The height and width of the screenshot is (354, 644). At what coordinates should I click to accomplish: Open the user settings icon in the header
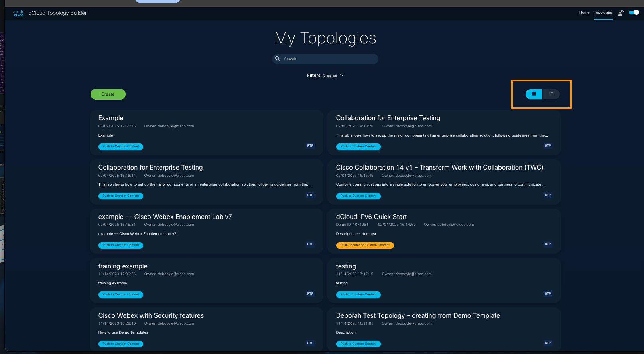(x=621, y=13)
